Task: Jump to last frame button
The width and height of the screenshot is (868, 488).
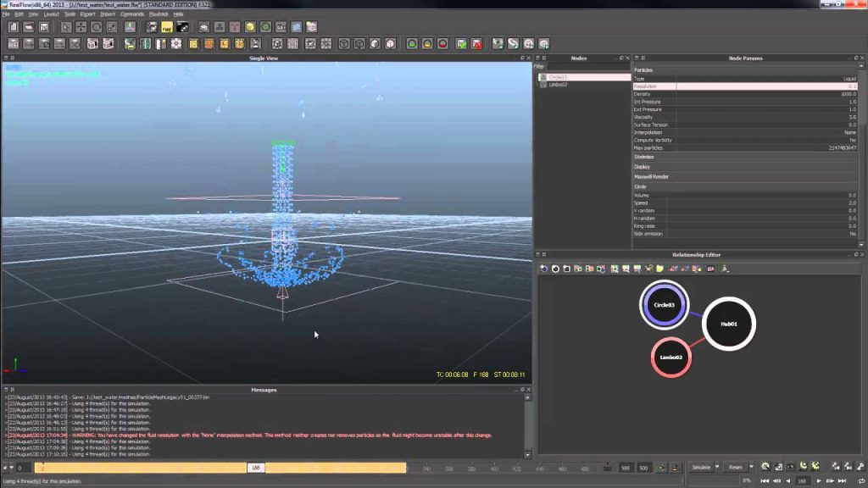Action: (x=842, y=481)
